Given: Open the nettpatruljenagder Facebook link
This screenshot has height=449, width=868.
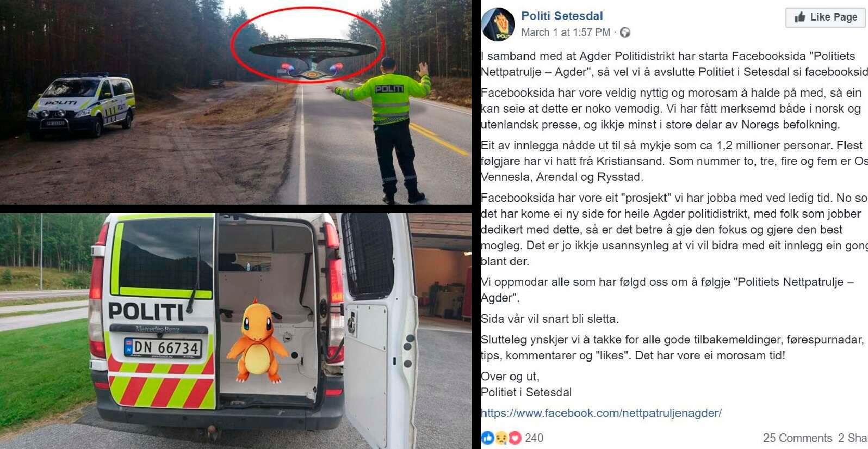Looking at the screenshot, I should [x=601, y=413].
